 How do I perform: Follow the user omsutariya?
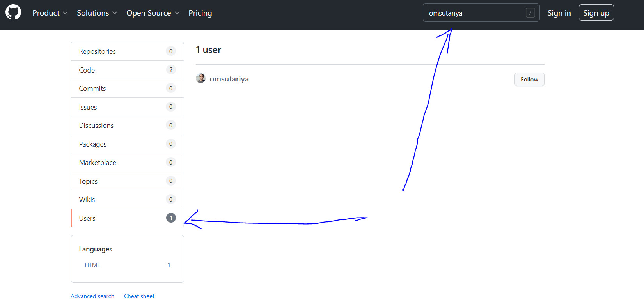[529, 80]
